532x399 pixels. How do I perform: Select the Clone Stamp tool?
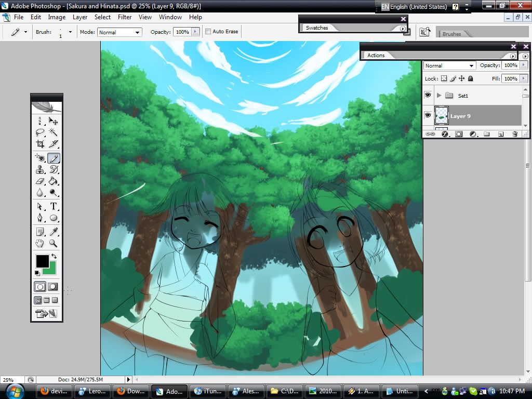[40, 170]
